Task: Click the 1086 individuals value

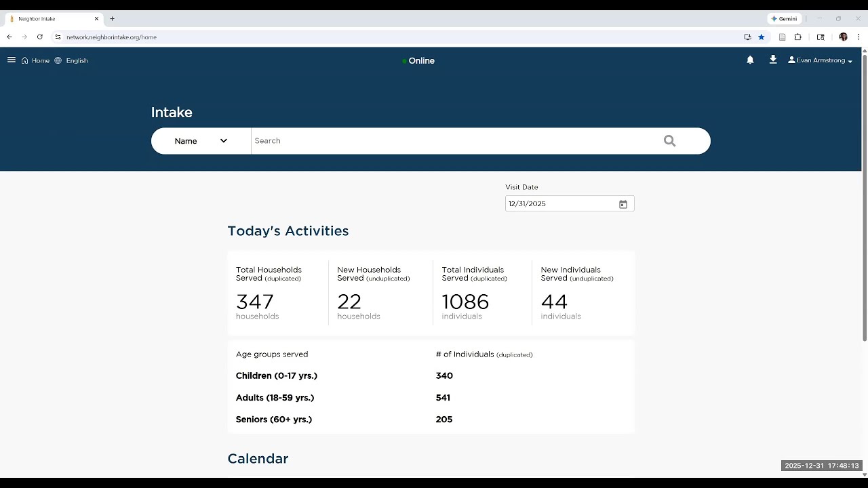Action: (x=465, y=301)
